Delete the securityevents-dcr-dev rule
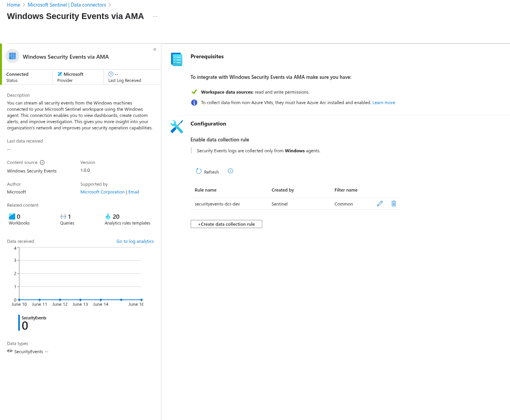 (393, 204)
